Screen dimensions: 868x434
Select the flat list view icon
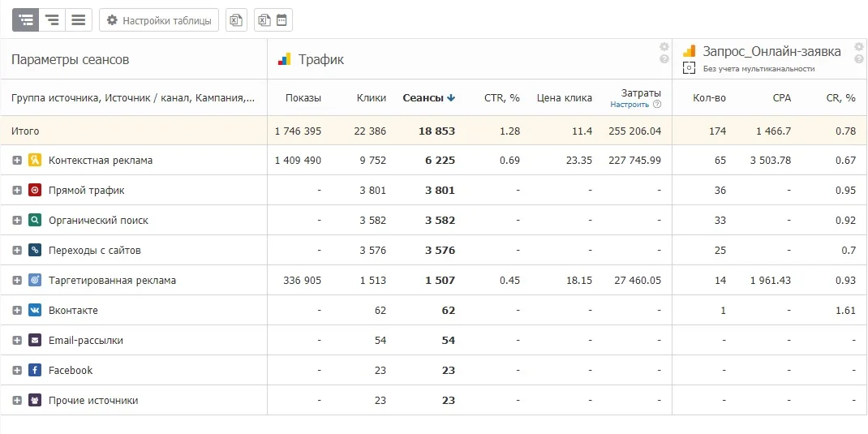point(79,20)
